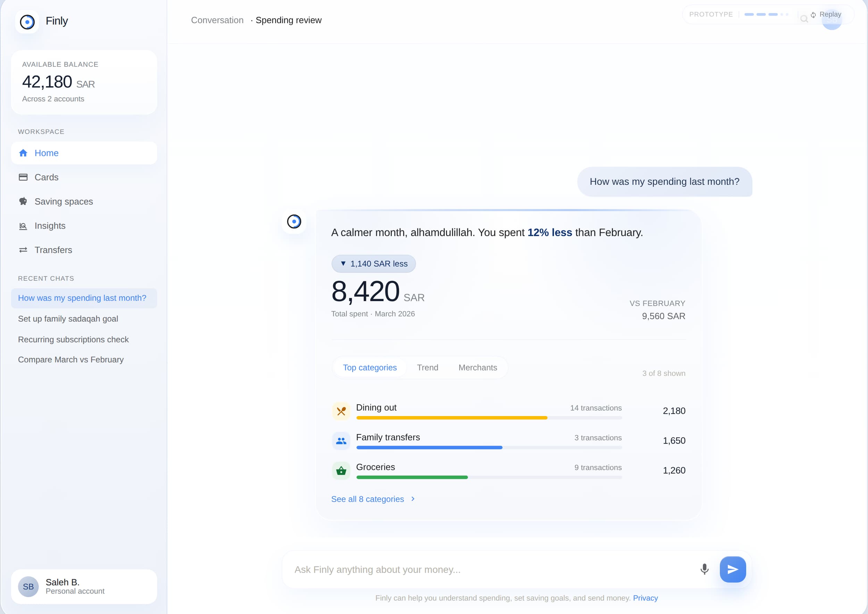868x614 pixels.
Task: Select the Top categories tab
Action: tap(370, 367)
